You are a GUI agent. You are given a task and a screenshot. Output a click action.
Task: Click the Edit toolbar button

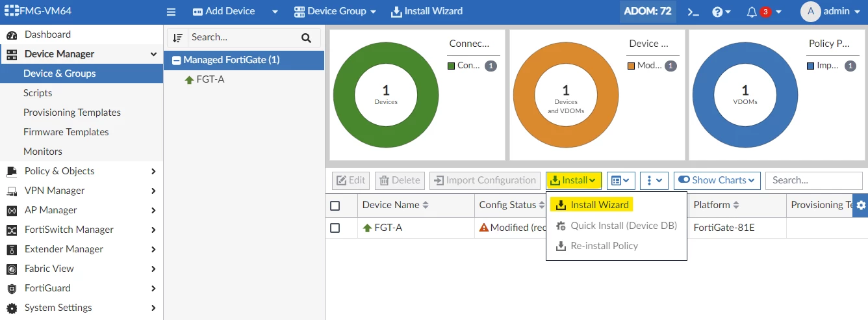point(351,180)
